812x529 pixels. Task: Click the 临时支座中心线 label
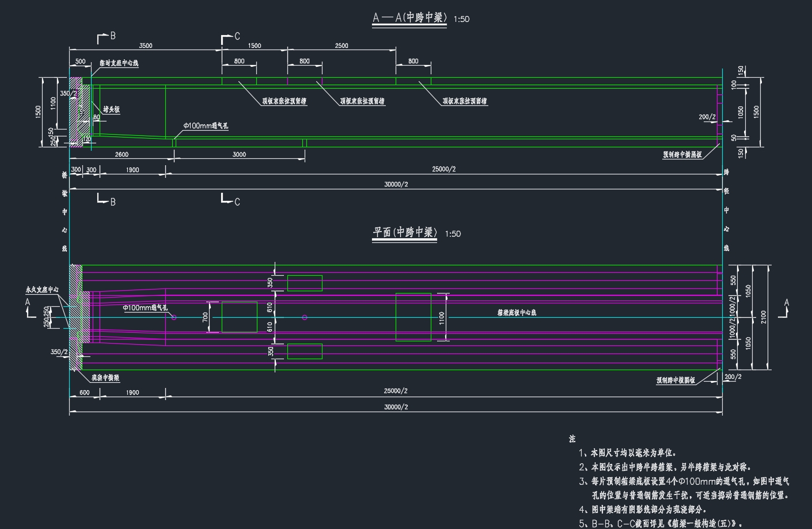119,63
